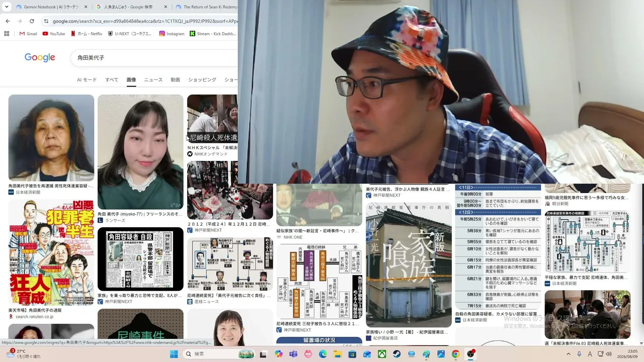Open the YouTube bookmark

point(54,34)
